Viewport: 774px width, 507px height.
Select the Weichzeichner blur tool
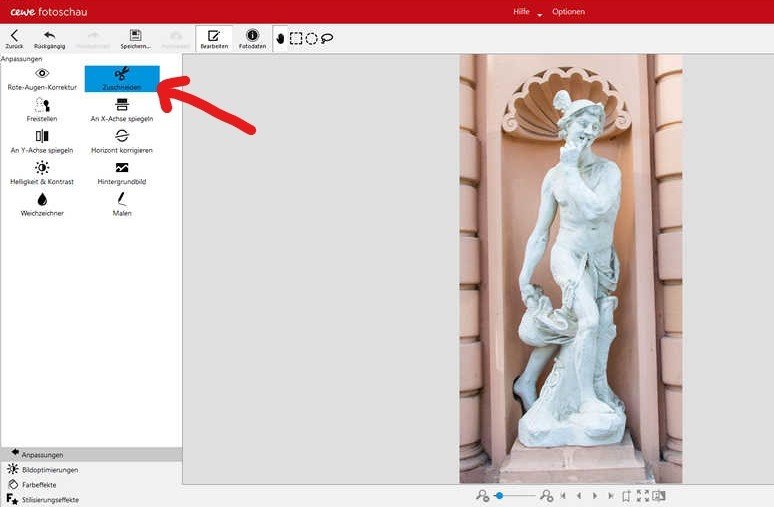pyautogui.click(x=42, y=203)
